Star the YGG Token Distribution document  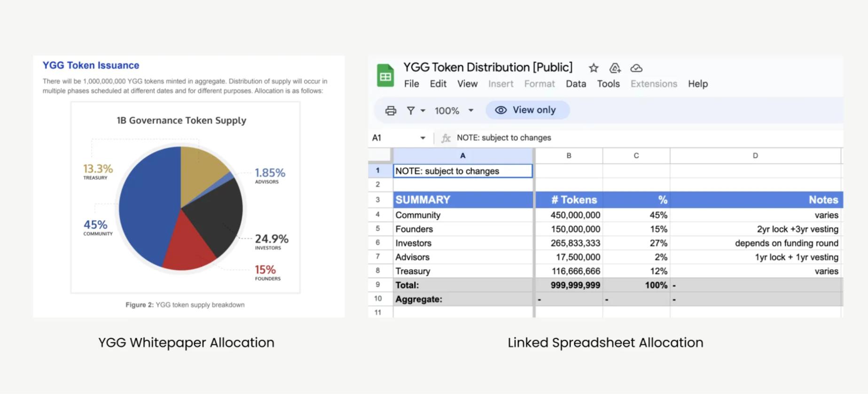click(x=594, y=68)
